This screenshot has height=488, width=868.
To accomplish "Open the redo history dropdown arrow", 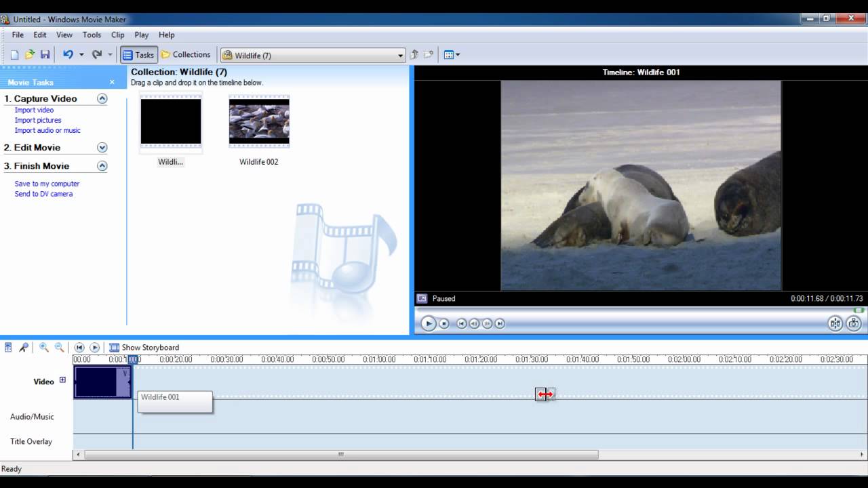I will pyautogui.click(x=111, y=55).
